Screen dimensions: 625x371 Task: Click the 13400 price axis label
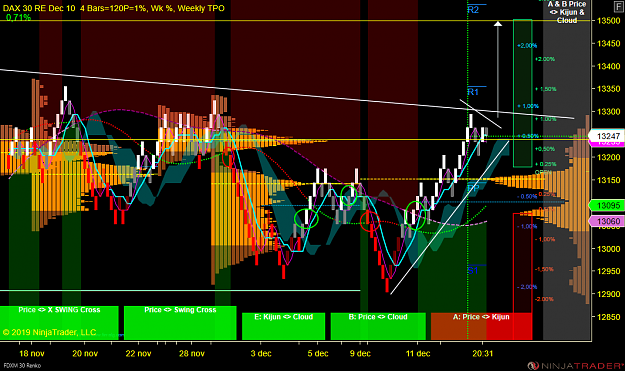[609, 66]
